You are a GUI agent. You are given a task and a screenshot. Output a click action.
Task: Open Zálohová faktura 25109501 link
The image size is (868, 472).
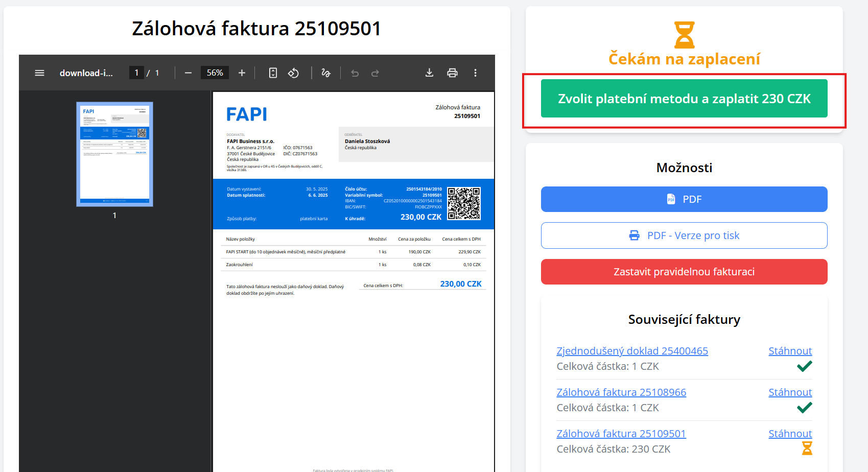pyautogui.click(x=621, y=434)
